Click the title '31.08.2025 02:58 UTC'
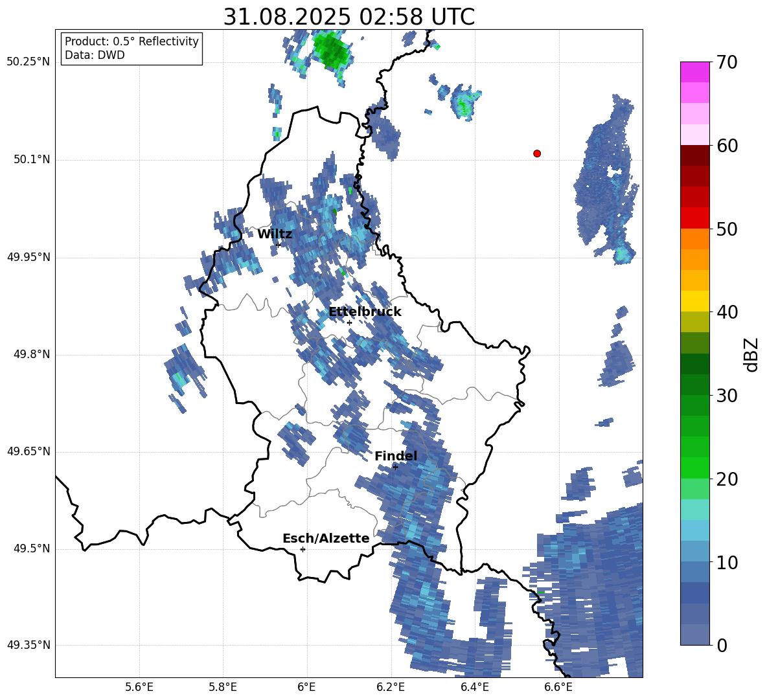Screen dimensions: 767x700 [x=349, y=17]
